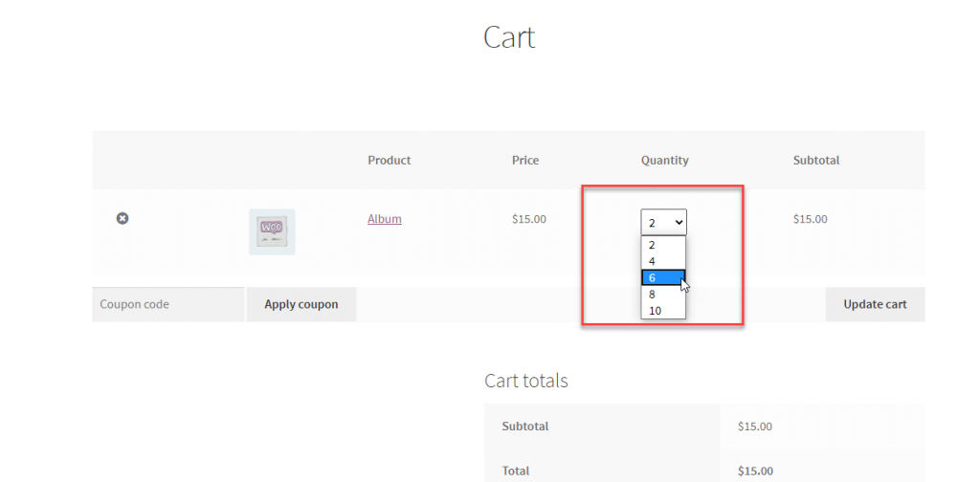
Task: Click the Cart totals Subtotal label
Action: point(525,427)
